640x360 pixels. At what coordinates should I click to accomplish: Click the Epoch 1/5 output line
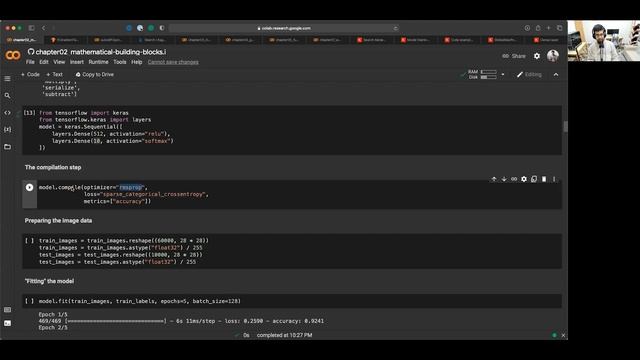click(x=53, y=315)
